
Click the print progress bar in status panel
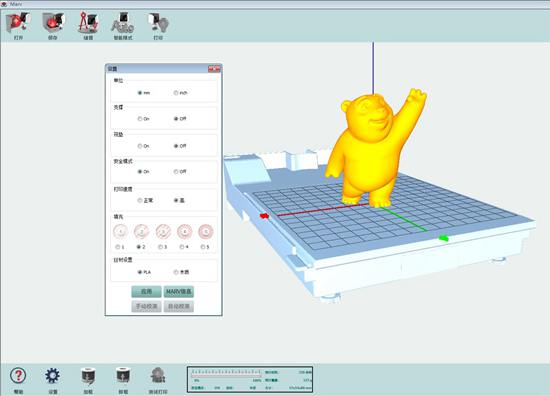tap(227, 376)
